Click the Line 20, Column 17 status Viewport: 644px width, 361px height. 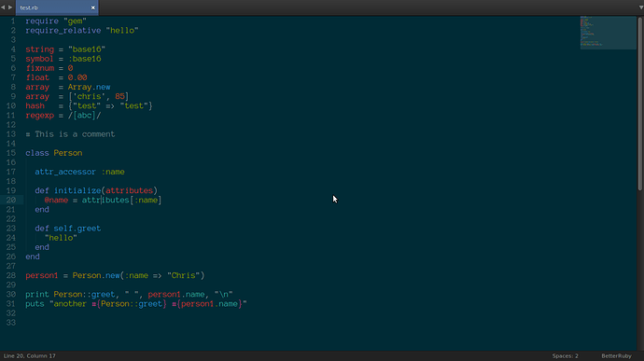30,356
